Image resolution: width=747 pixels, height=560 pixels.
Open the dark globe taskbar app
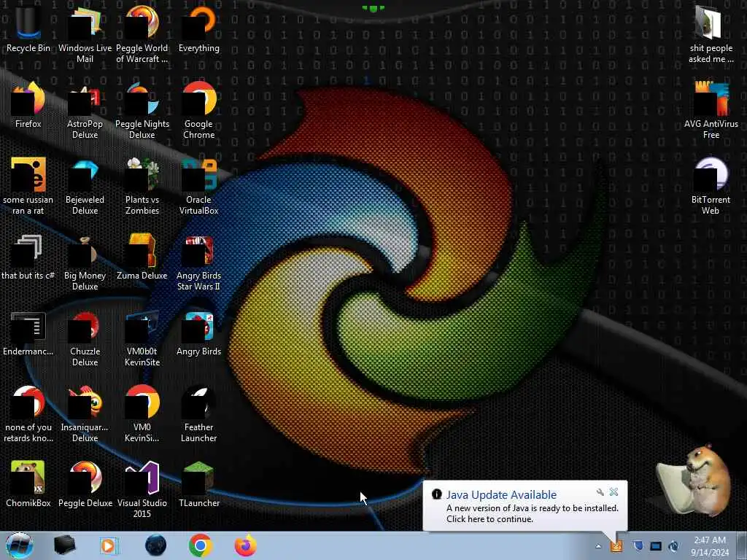155,545
